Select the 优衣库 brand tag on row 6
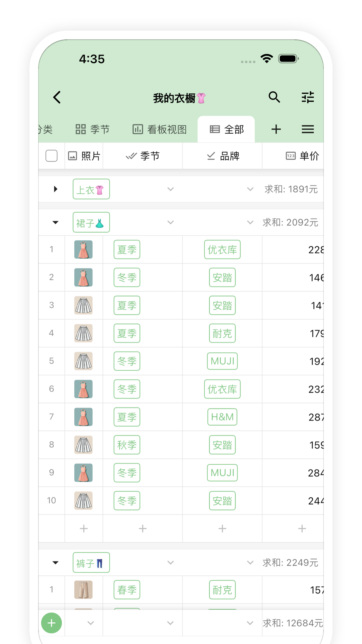This screenshot has width=362, height=644. point(222,389)
